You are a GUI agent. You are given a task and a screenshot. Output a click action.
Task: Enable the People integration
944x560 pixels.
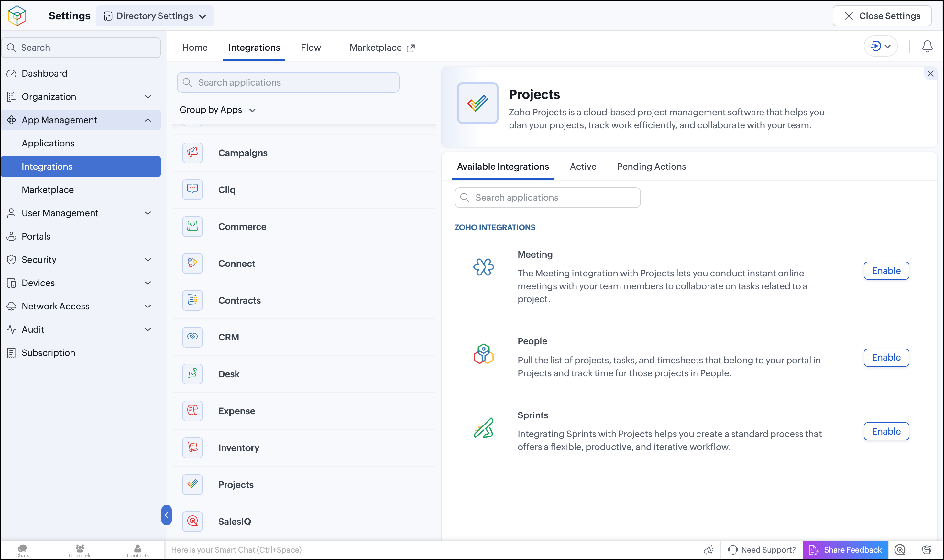[x=886, y=357]
